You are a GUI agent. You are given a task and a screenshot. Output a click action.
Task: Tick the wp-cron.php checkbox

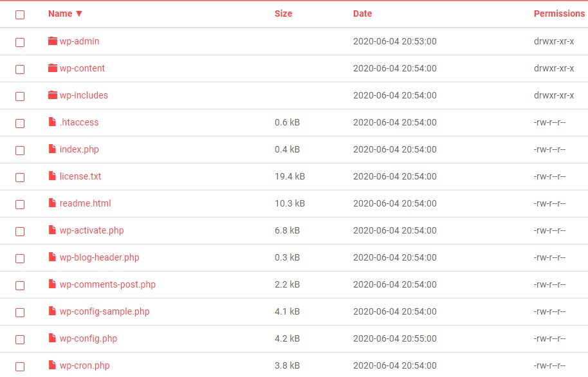click(20, 367)
